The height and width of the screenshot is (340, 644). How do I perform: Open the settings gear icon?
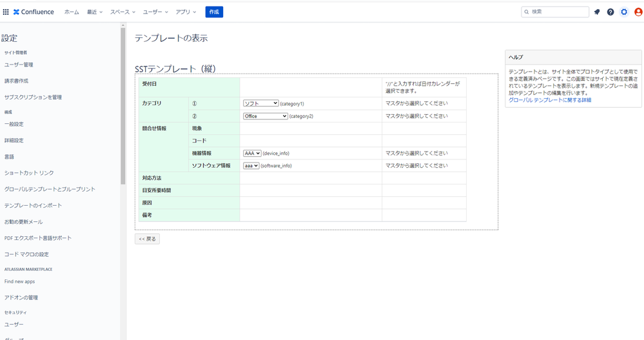click(624, 12)
